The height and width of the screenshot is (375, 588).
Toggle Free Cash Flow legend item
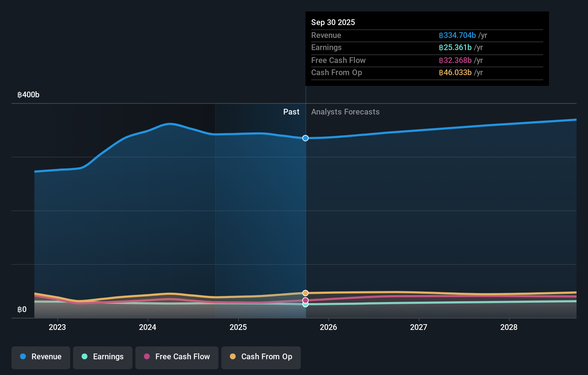coord(177,357)
